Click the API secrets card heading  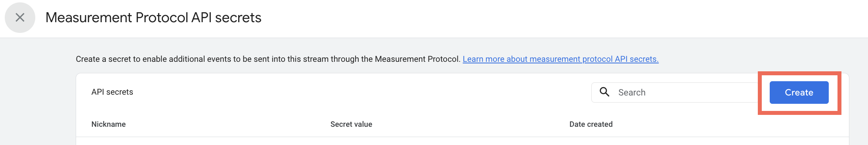click(112, 92)
